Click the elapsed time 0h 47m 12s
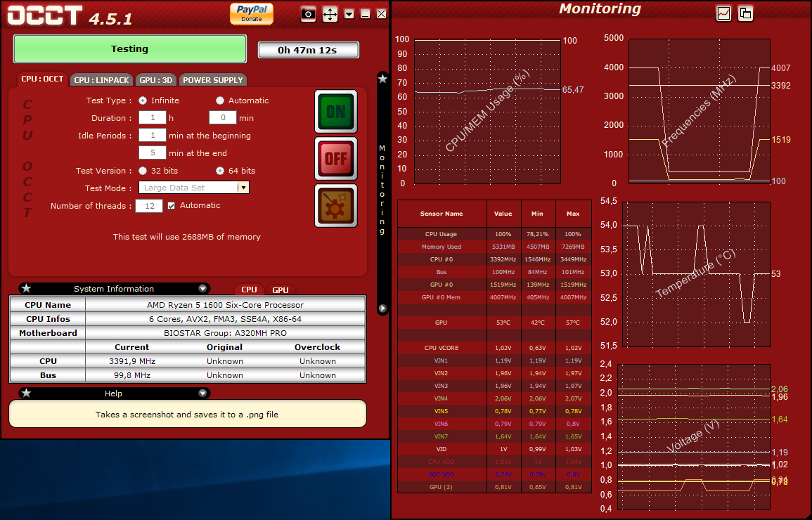 pos(308,50)
